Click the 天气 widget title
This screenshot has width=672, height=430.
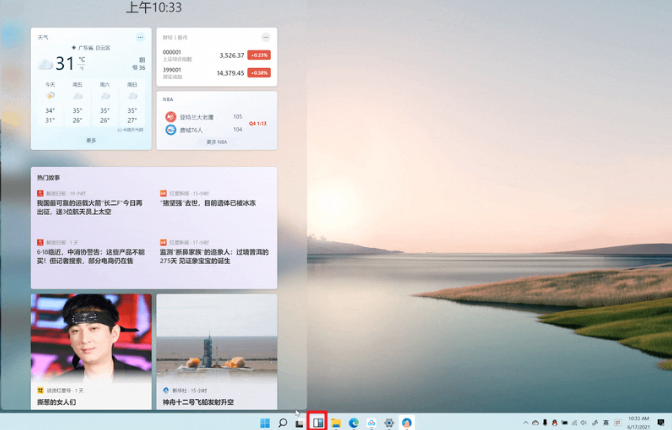click(43, 37)
